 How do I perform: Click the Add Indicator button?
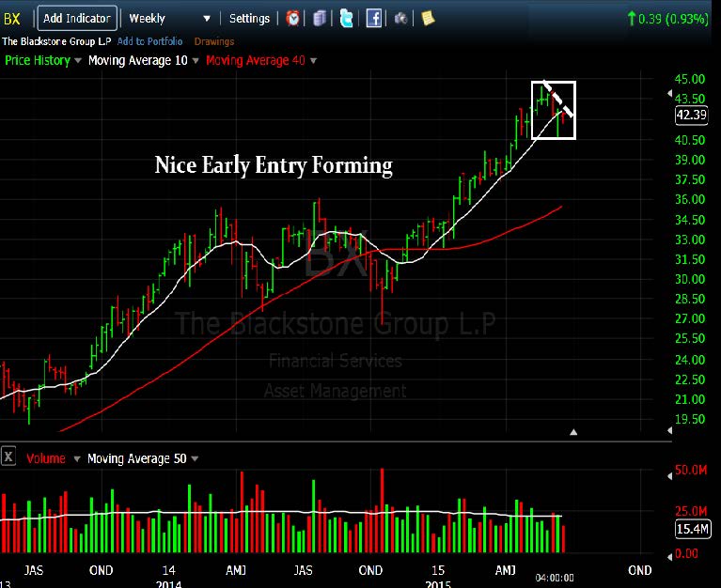77,19
